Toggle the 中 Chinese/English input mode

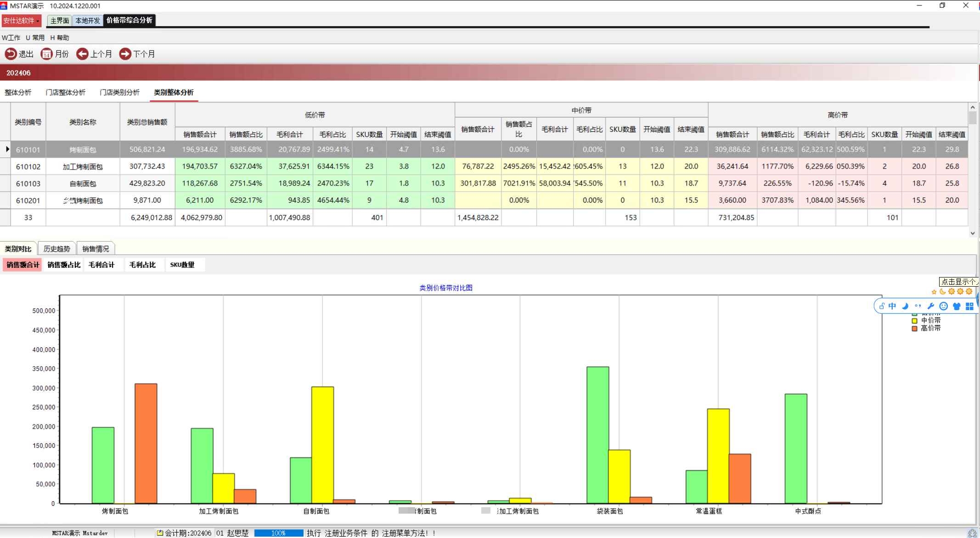click(892, 306)
